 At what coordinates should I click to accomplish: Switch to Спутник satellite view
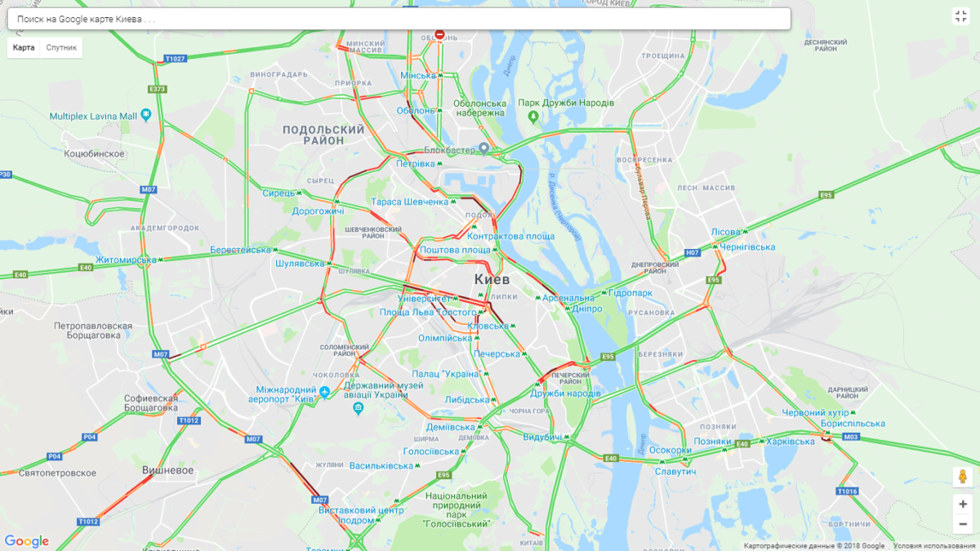[x=61, y=48]
